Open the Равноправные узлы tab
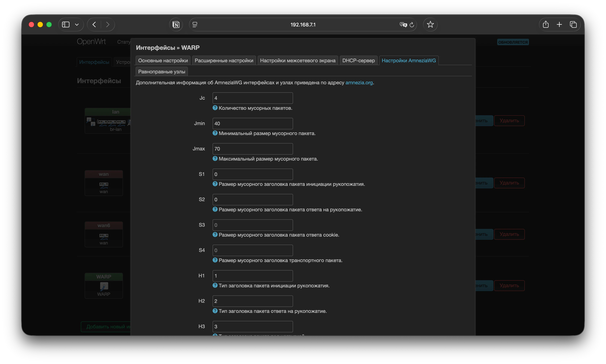This screenshot has height=364, width=606. click(161, 72)
